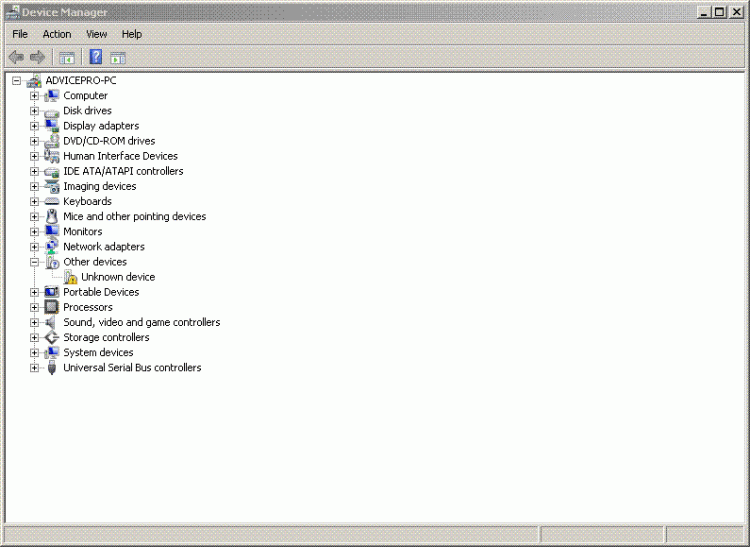This screenshot has width=750, height=547.
Task: Select the Imaging devices label
Action: pyautogui.click(x=99, y=186)
